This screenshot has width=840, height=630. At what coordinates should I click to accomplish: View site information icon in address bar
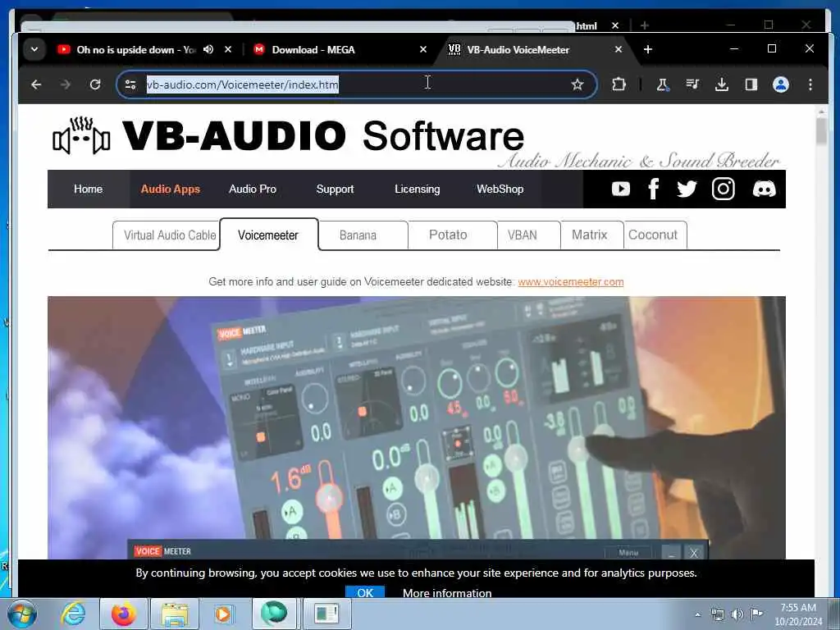click(x=130, y=84)
